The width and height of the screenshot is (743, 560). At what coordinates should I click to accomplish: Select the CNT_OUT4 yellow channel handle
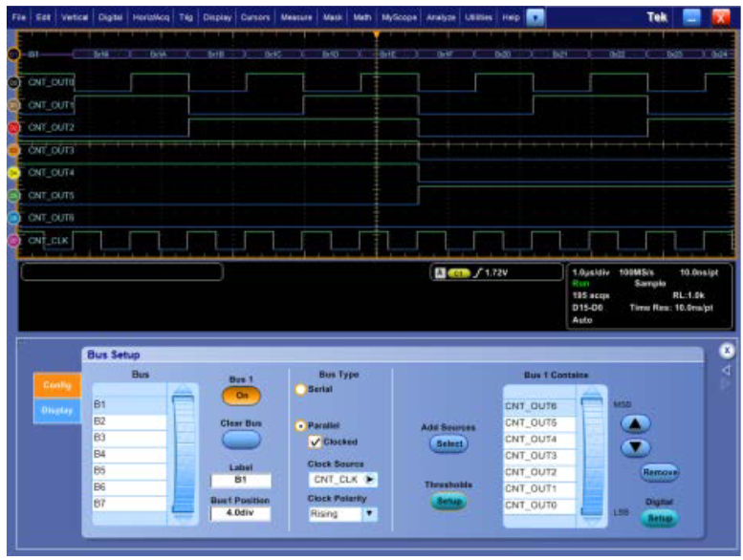click(13, 173)
